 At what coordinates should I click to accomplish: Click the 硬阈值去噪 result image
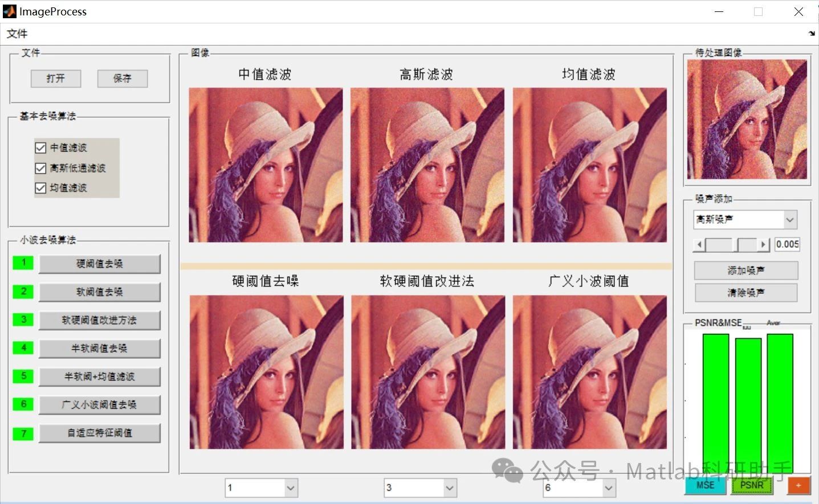click(266, 372)
